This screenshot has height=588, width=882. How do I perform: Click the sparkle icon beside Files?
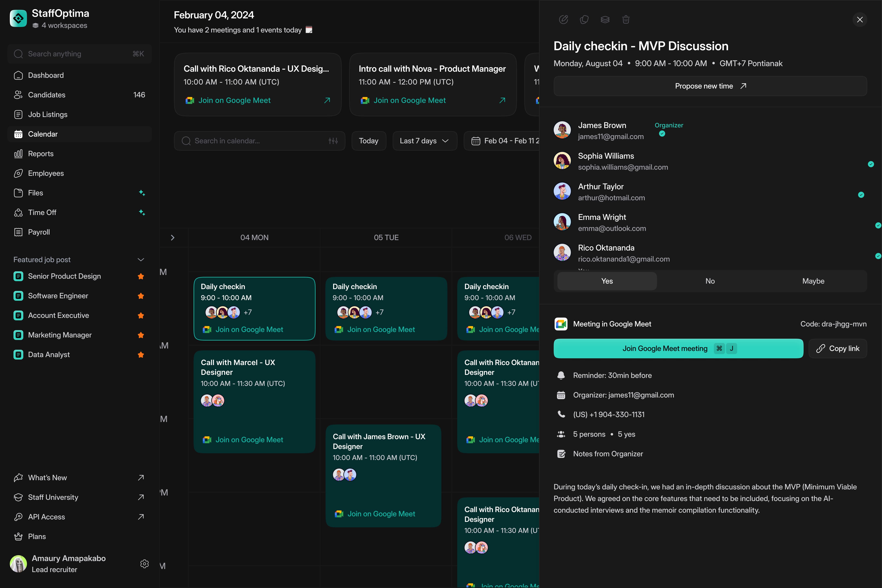[x=142, y=193]
